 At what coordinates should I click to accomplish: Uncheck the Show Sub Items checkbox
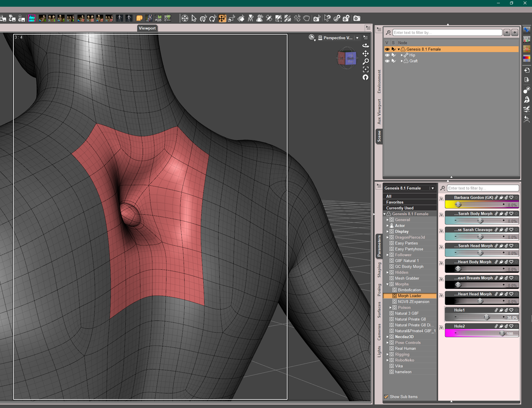pos(386,397)
